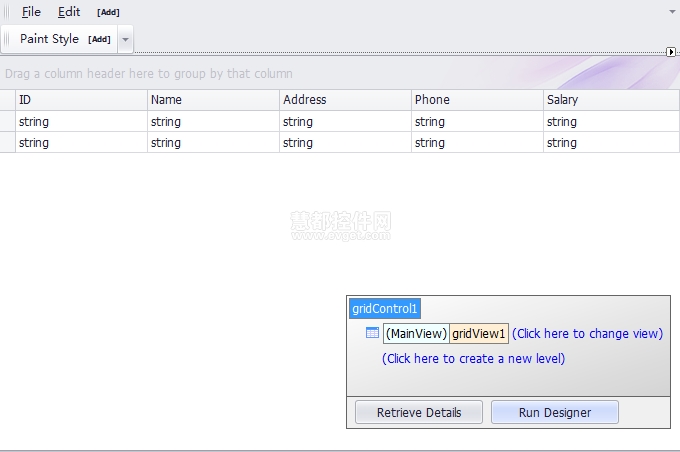Click the second row's Phone cell
The height and width of the screenshot is (452, 680).
click(x=477, y=142)
